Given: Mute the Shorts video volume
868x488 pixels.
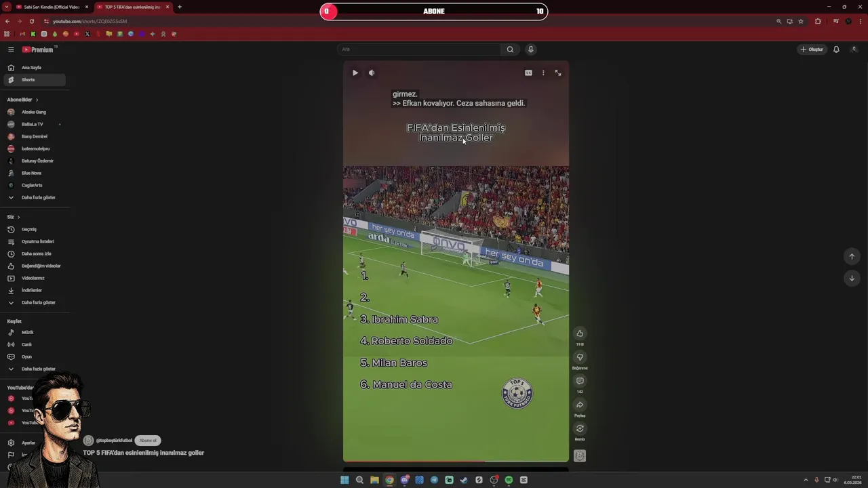Looking at the screenshot, I should tap(372, 73).
